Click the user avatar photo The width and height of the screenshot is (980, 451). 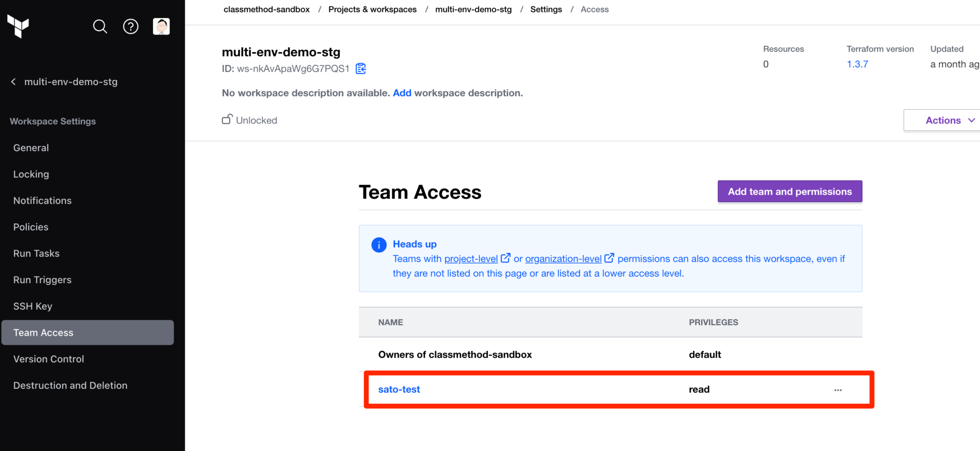(x=161, y=26)
